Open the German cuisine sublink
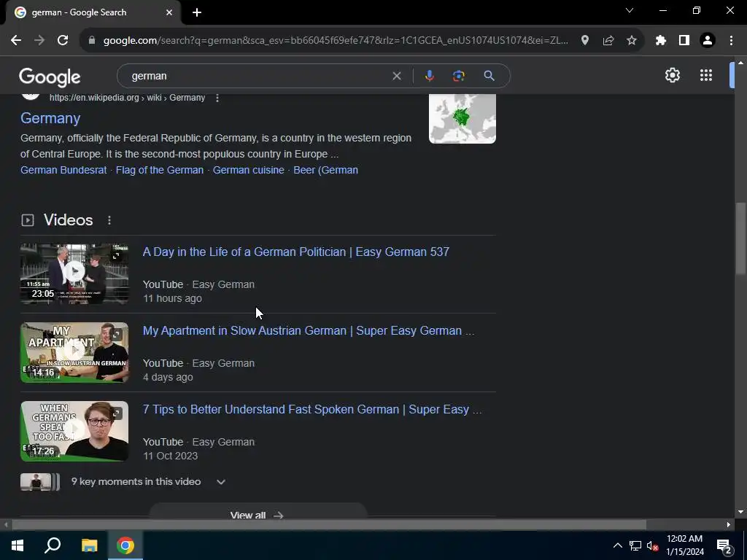 pyautogui.click(x=248, y=170)
